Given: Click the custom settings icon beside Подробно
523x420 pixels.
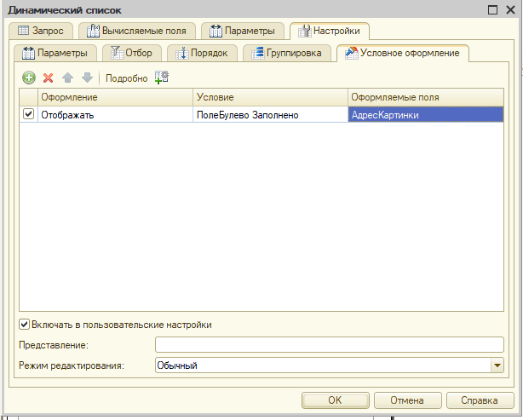Looking at the screenshot, I should tap(162, 78).
